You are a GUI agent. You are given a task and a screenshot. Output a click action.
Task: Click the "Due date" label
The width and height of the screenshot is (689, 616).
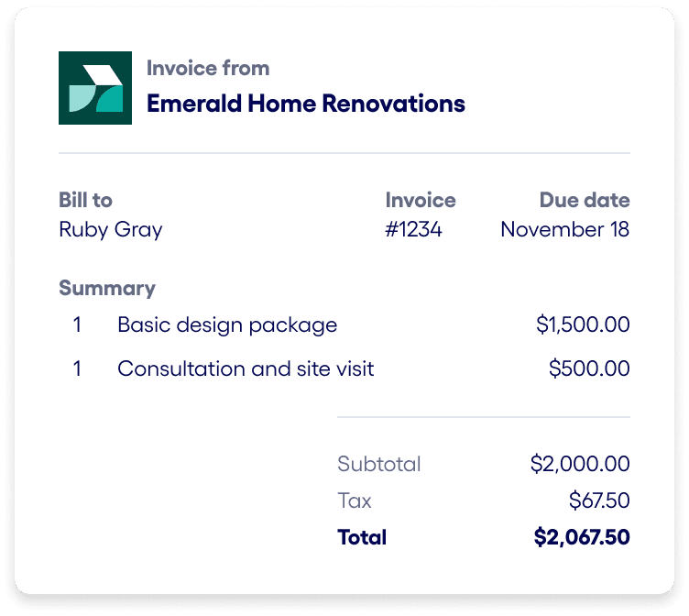pyautogui.click(x=584, y=200)
